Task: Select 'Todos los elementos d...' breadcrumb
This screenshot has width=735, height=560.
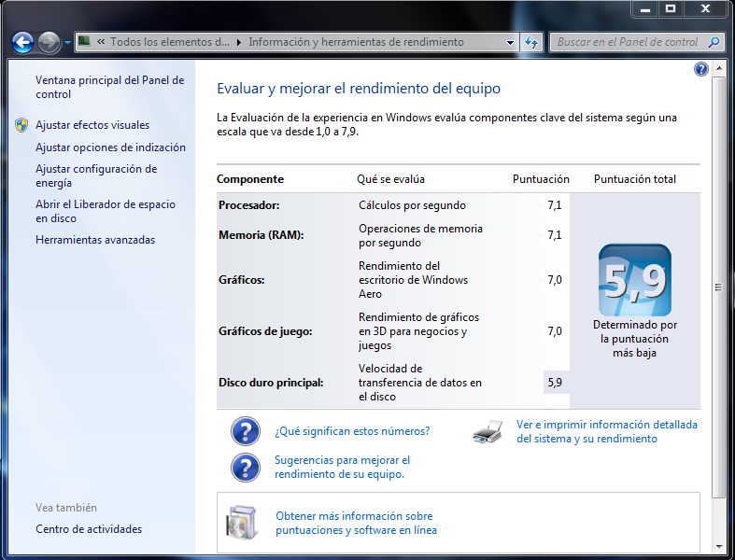Action: coord(170,42)
